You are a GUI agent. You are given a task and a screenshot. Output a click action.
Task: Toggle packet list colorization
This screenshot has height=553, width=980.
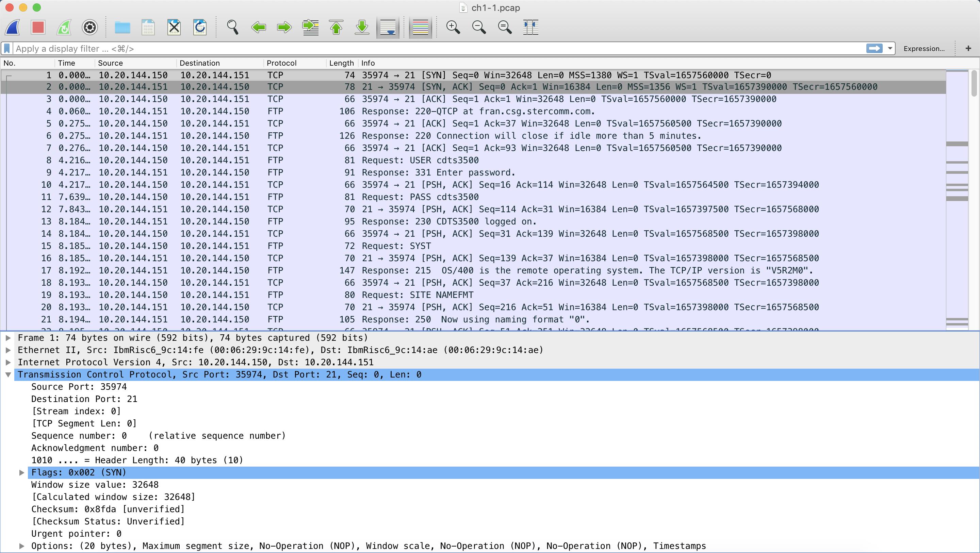pos(420,28)
